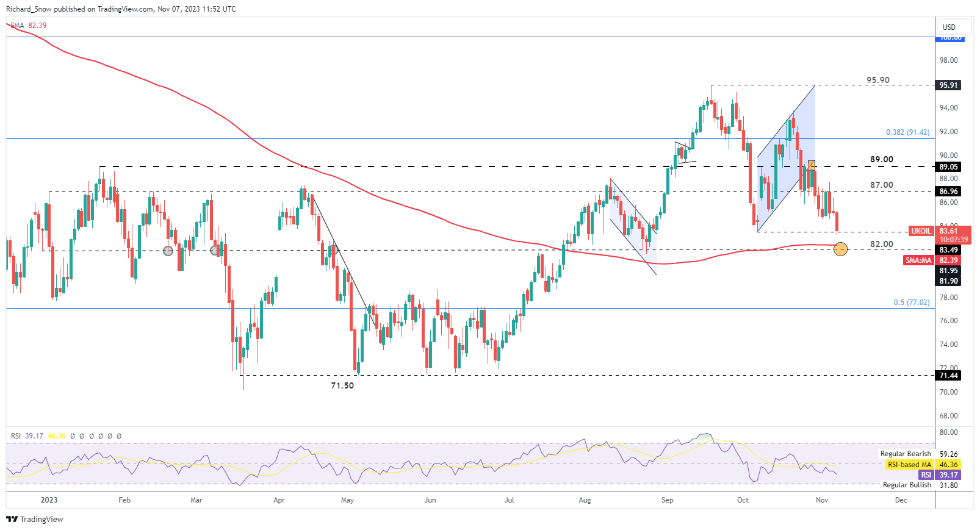Click the Nov time axis label
This screenshot has width=980, height=530.
coord(822,500)
